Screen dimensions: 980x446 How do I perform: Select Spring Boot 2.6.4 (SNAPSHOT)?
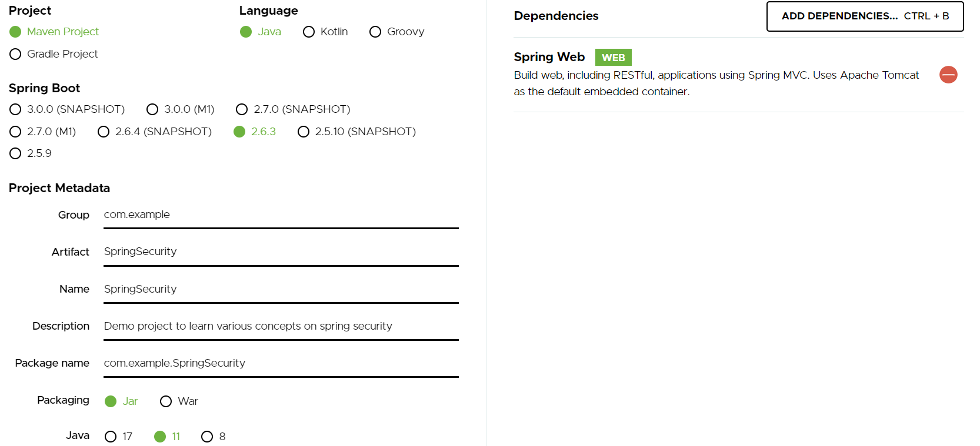[x=104, y=132]
